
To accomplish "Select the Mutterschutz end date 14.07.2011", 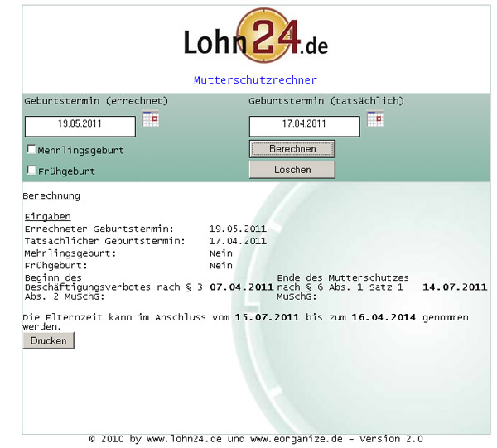I will point(455,287).
